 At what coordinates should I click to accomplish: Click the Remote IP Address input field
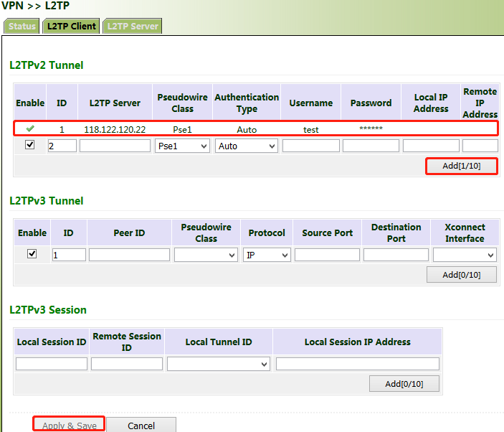[x=480, y=146]
